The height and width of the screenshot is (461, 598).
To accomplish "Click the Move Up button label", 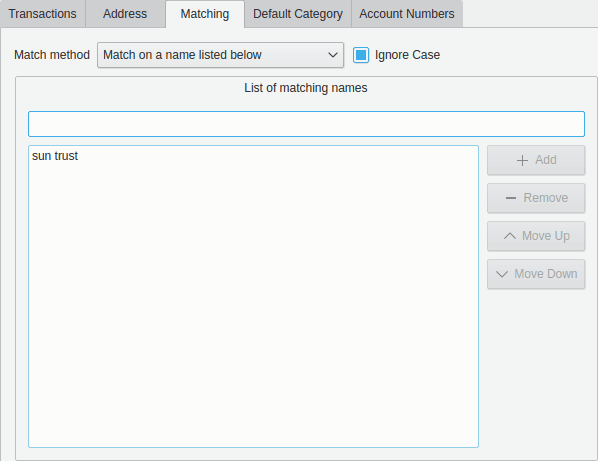I will click(x=546, y=236).
